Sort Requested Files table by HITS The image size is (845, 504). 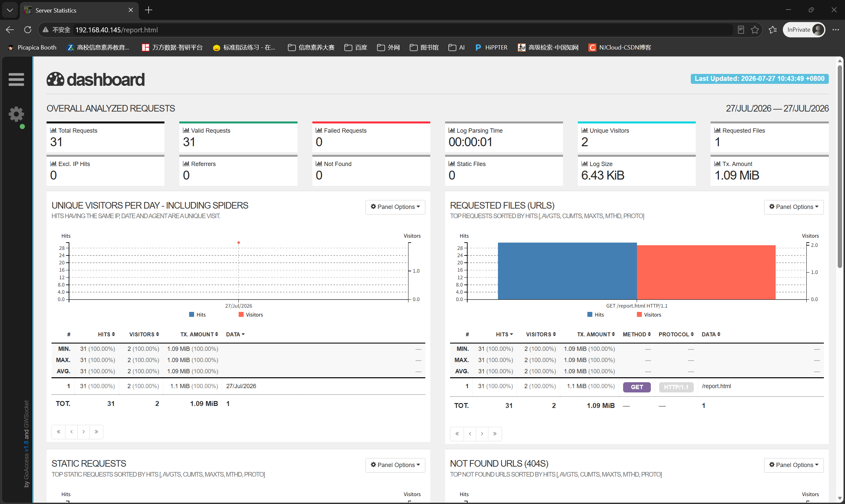point(505,335)
